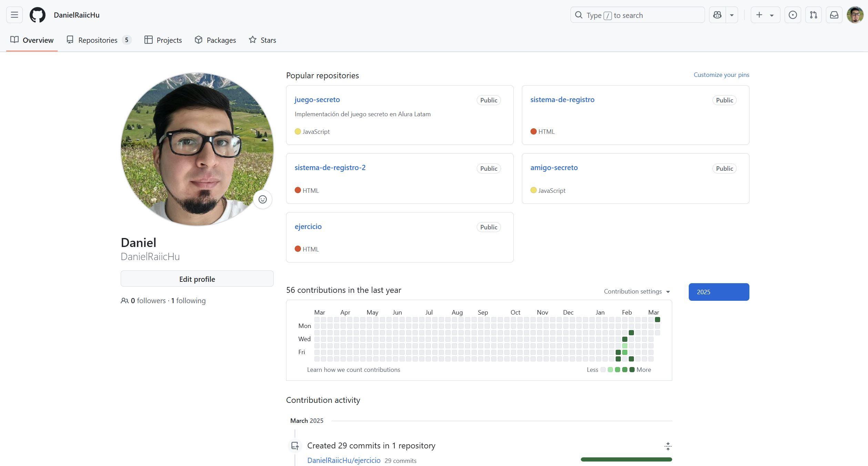Image resolution: width=868 pixels, height=466 pixels.
Task: Click the DanielRaiicHu username under Daniel
Action: pyautogui.click(x=150, y=256)
